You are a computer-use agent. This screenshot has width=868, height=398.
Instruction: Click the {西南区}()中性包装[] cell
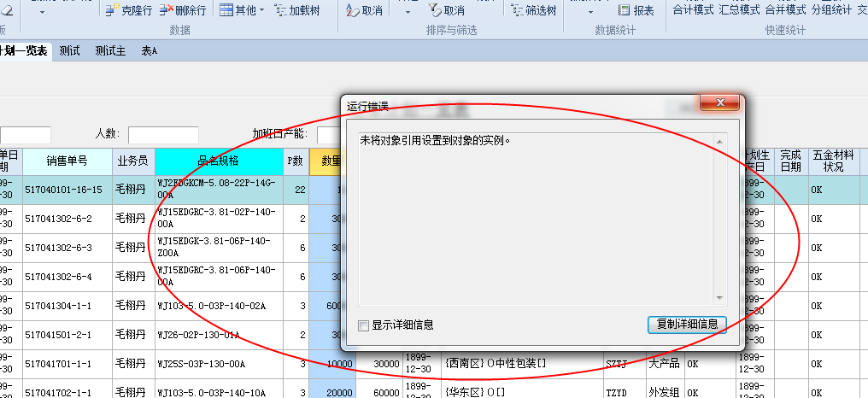coord(521,364)
